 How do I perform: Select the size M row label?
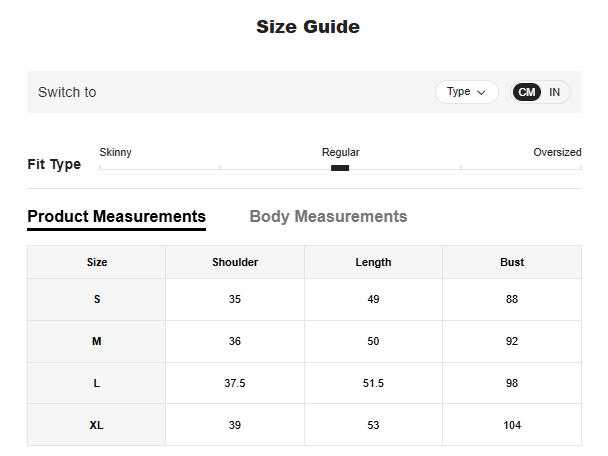(97, 341)
